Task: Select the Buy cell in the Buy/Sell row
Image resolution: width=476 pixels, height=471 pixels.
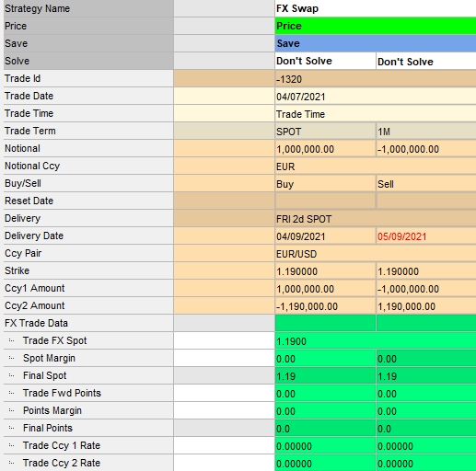Action: coord(325,184)
